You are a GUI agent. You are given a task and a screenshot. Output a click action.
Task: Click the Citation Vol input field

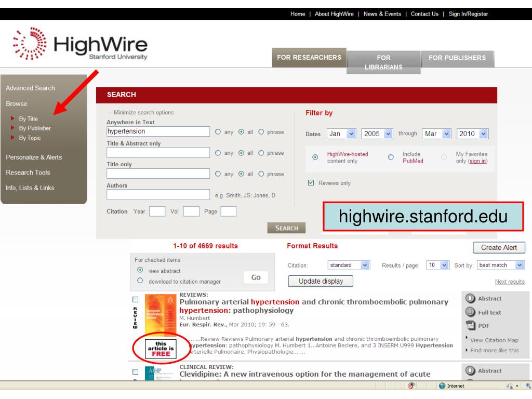[x=191, y=211]
